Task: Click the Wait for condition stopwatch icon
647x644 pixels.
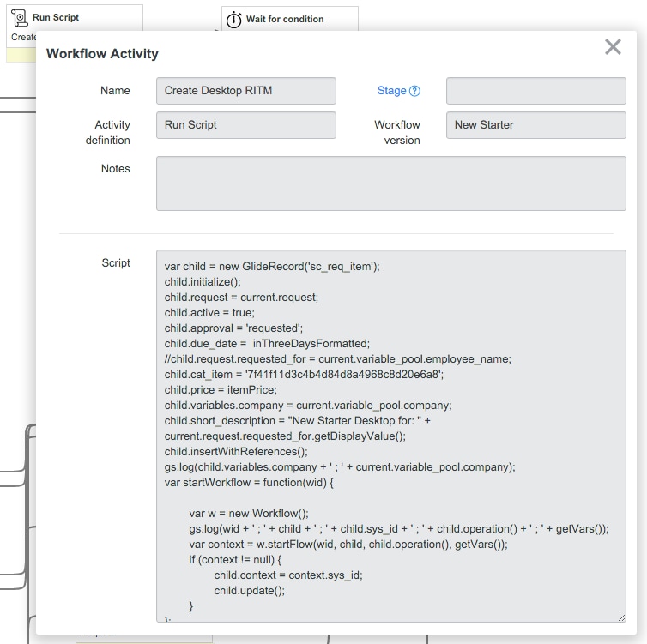Action: [234, 20]
